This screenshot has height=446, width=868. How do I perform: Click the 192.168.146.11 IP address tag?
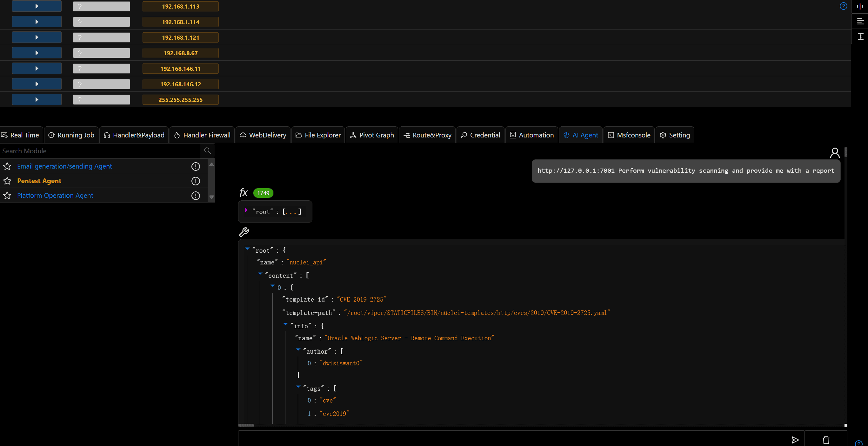click(181, 68)
